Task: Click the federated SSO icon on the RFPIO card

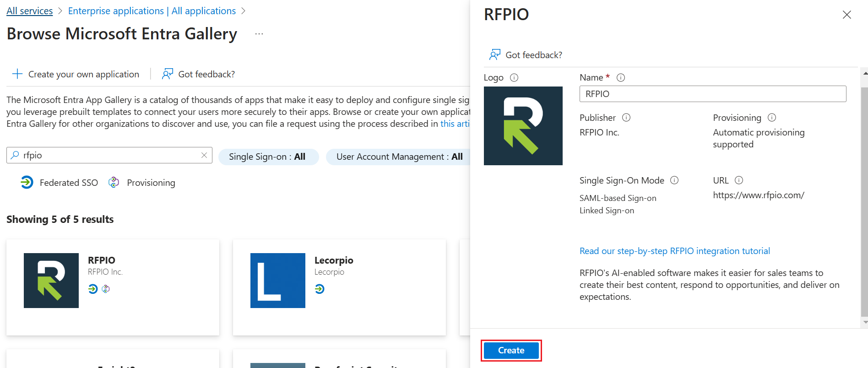Action: pos(93,289)
